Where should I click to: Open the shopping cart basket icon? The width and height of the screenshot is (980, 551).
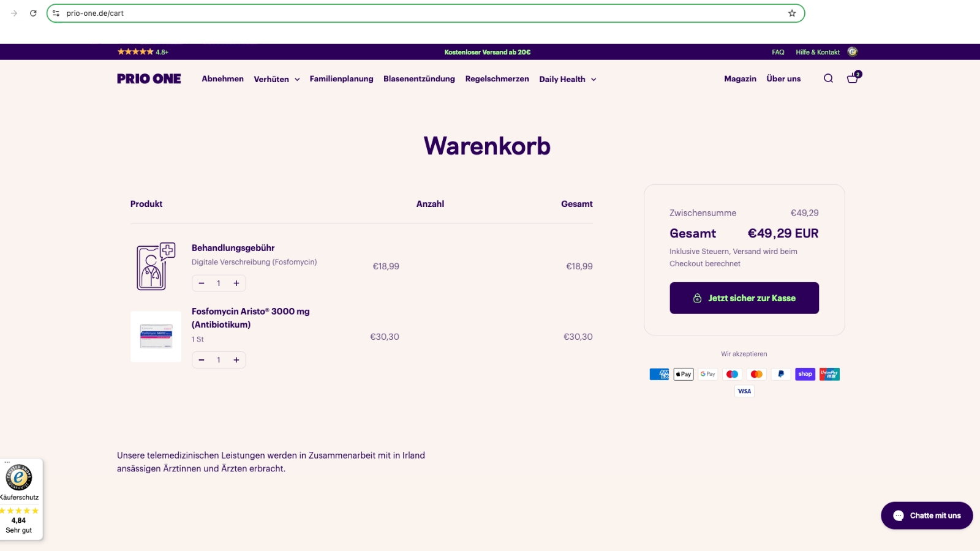pyautogui.click(x=853, y=78)
